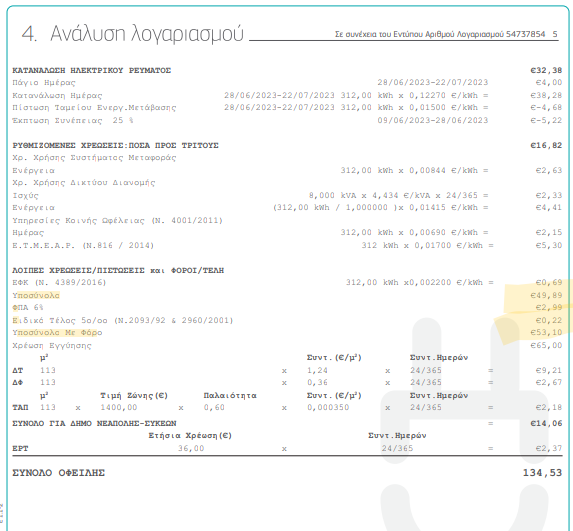
Task: Click the €32,38 electricity consumption total
Action: (x=546, y=71)
